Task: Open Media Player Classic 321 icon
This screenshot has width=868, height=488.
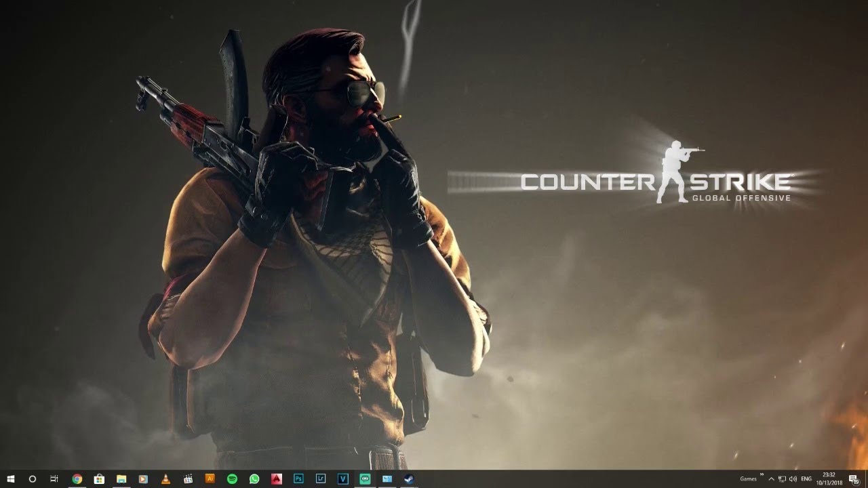Action: click(x=188, y=479)
